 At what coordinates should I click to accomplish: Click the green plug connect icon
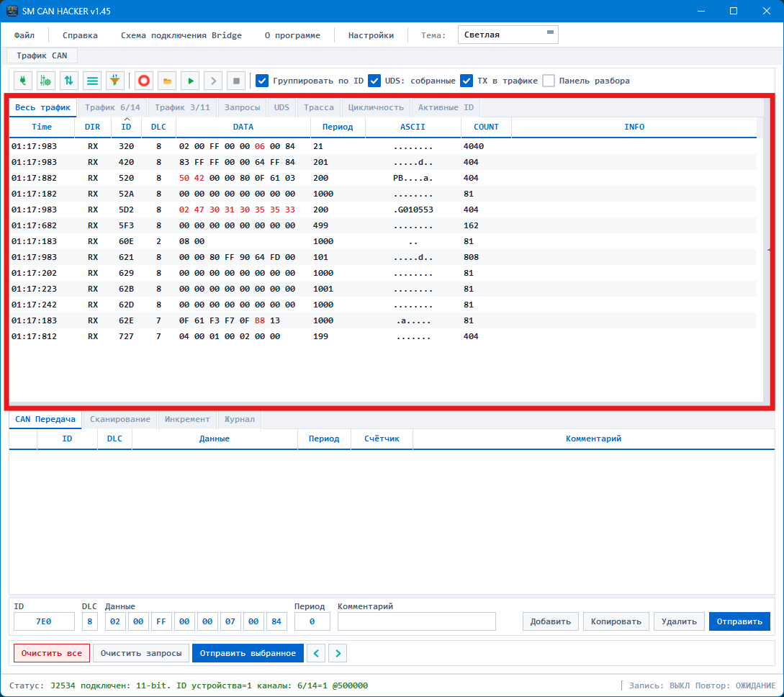point(22,81)
